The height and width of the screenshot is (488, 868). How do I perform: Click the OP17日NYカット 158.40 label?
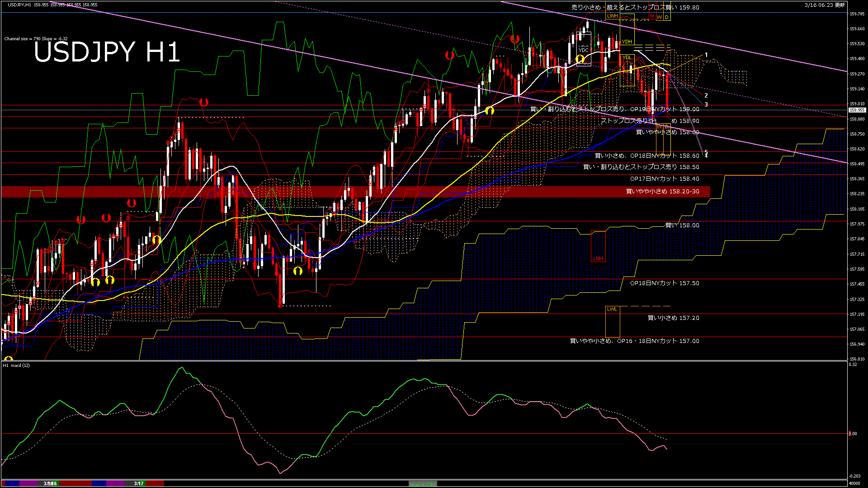point(664,179)
